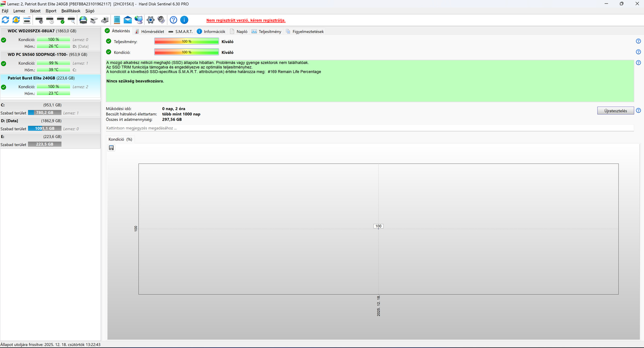Screen dimensions: 644x348
Task: Click the help icon beside Teljesítmény row
Action: pyautogui.click(x=638, y=41)
